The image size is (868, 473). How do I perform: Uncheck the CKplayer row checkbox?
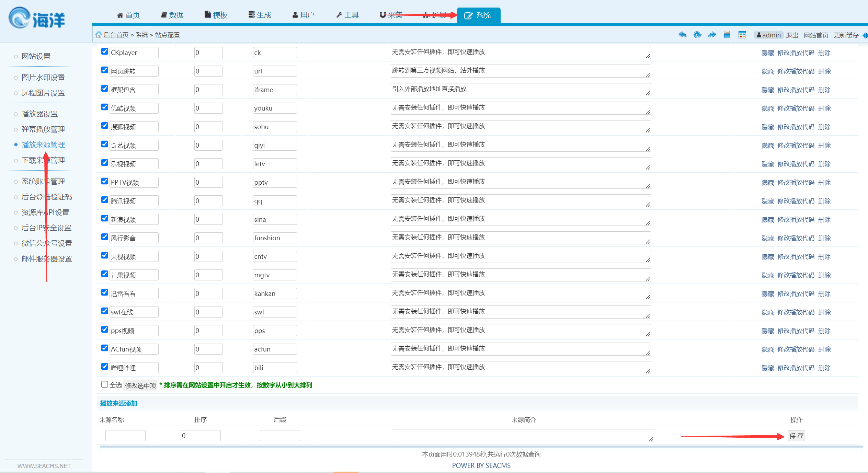pos(105,51)
